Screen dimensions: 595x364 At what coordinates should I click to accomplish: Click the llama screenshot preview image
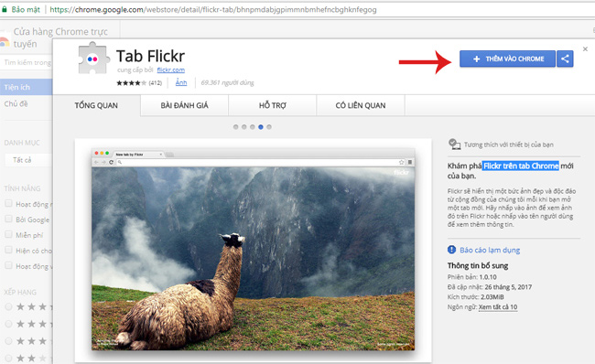pos(253,250)
